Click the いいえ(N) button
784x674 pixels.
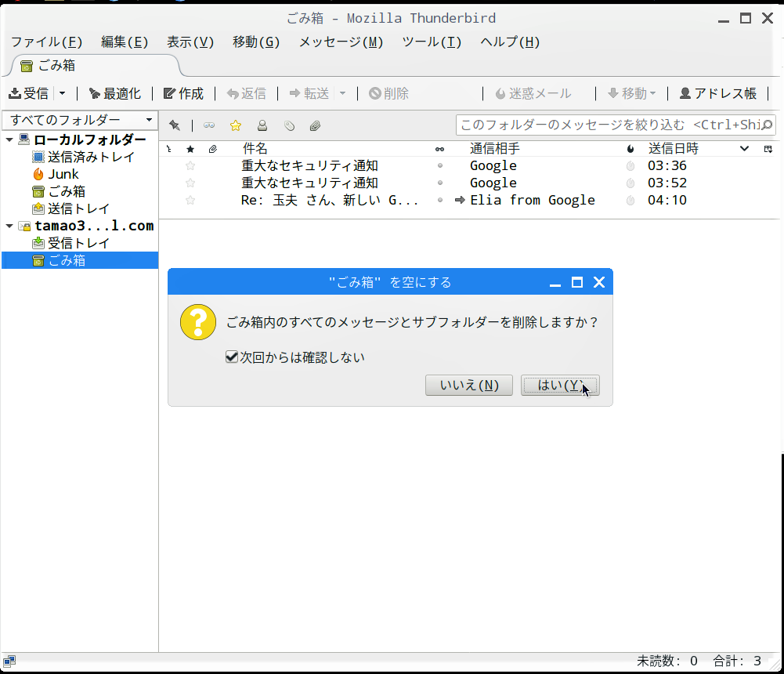468,385
